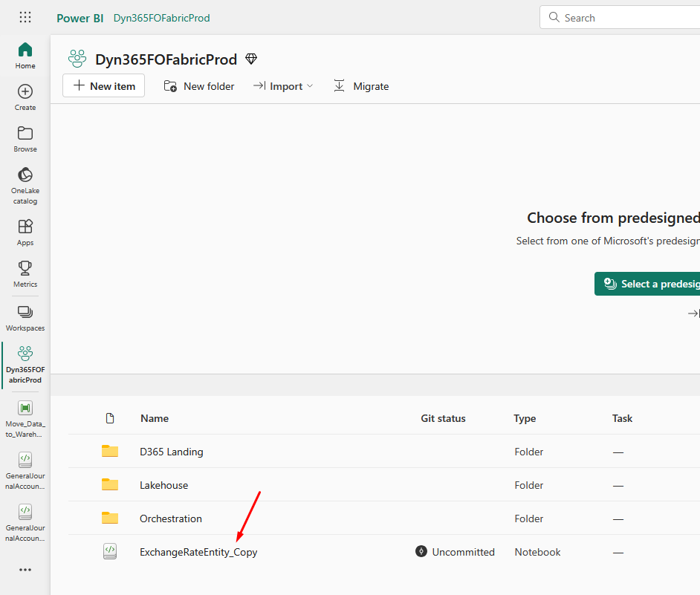Open the Orchestration folder name

[170, 518]
